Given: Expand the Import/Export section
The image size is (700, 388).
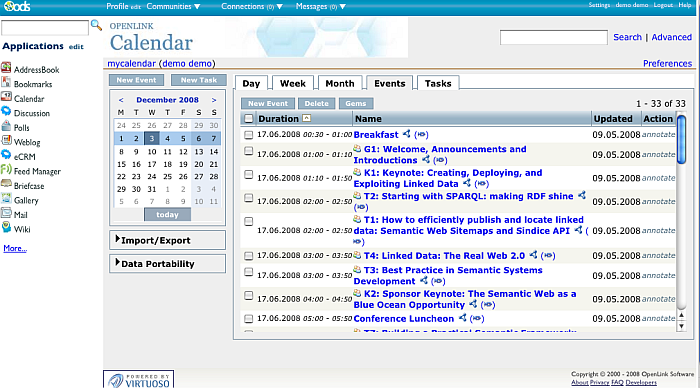Looking at the screenshot, I should click(x=167, y=240).
